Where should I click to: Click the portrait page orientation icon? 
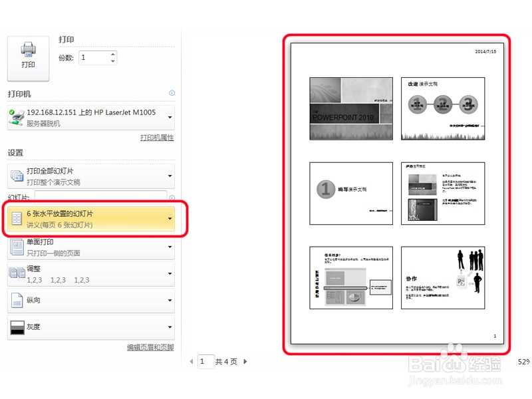17,301
